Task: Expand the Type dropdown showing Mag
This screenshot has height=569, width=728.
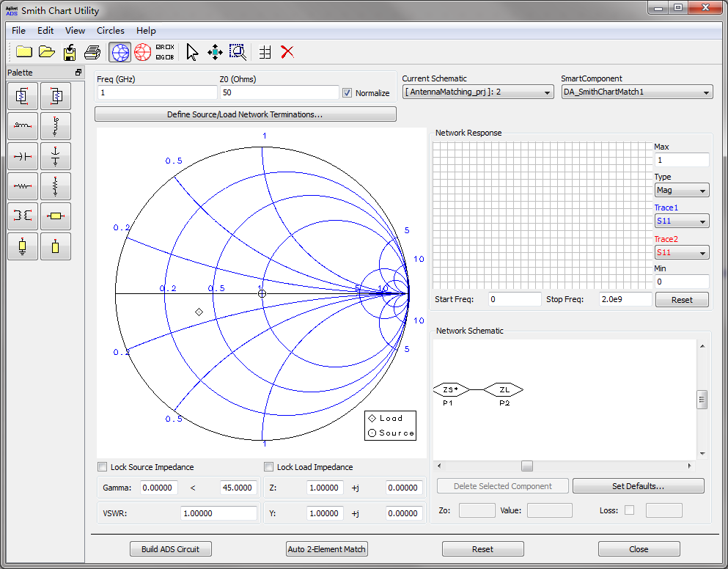Action: (x=682, y=190)
